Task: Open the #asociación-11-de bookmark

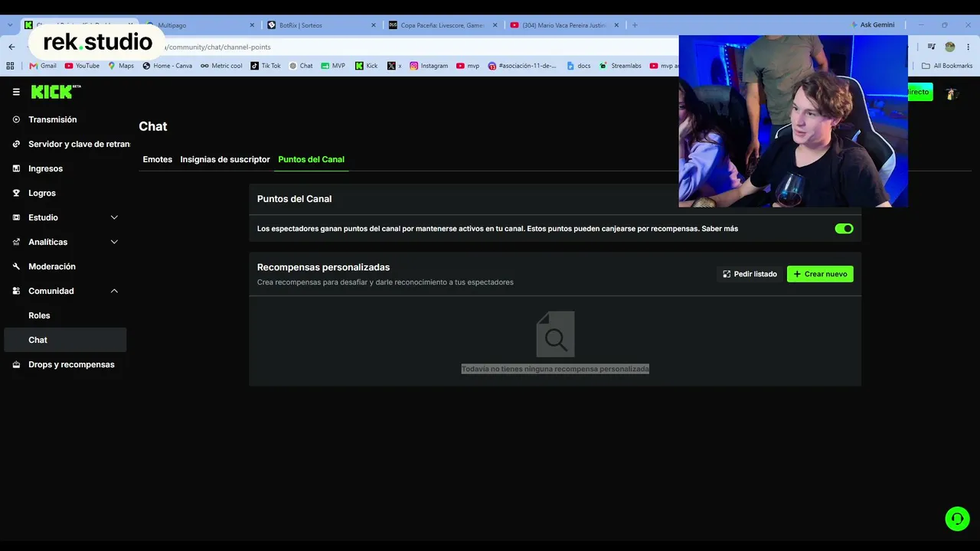Action: click(x=523, y=66)
